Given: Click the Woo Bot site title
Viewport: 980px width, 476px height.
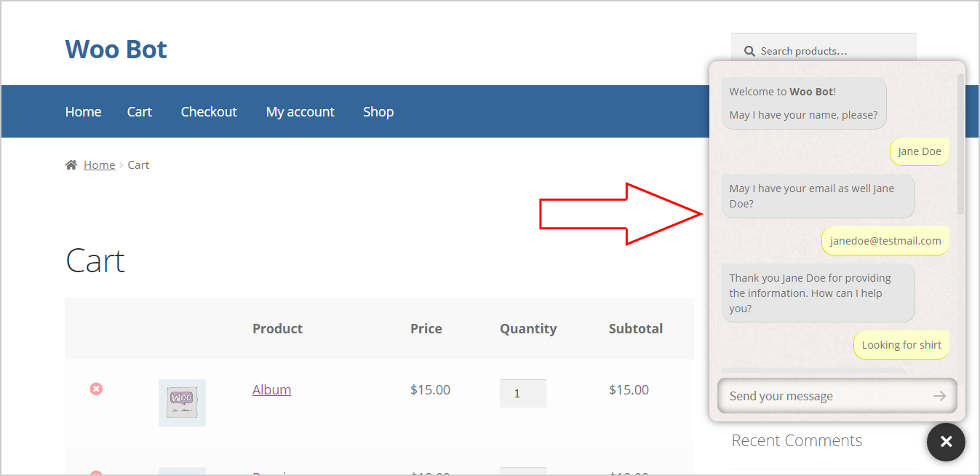Looking at the screenshot, I should pyautogui.click(x=116, y=49).
